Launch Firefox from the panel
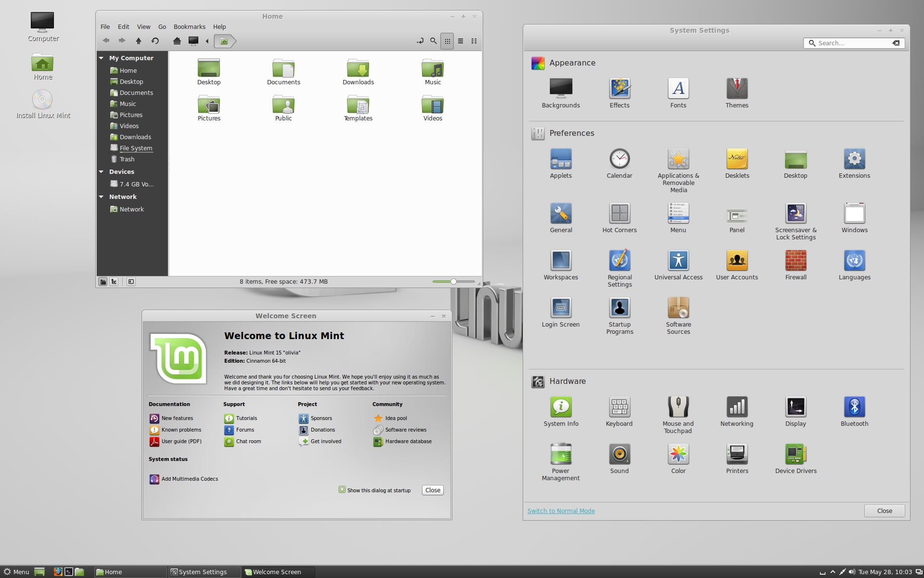 [x=58, y=572]
